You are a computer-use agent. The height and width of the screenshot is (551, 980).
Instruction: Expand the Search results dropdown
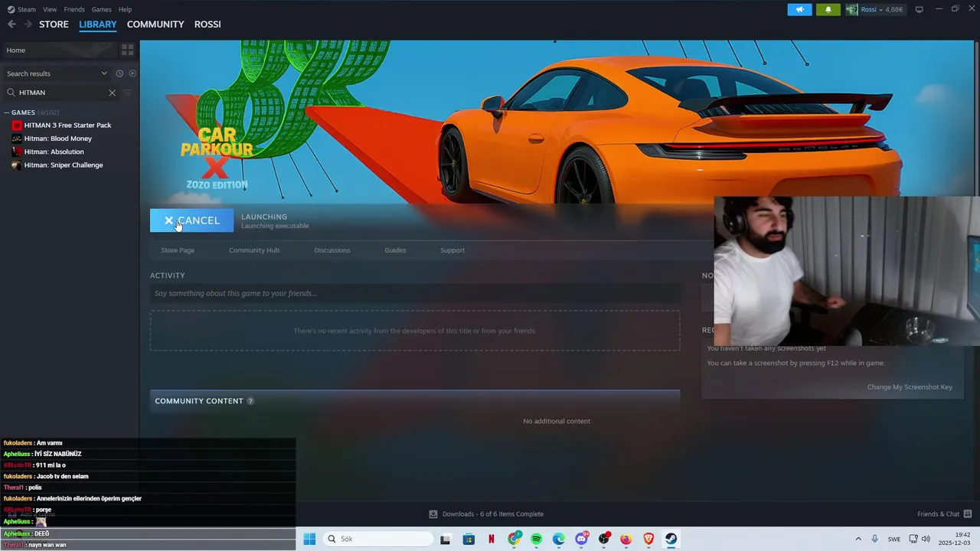[57, 73]
